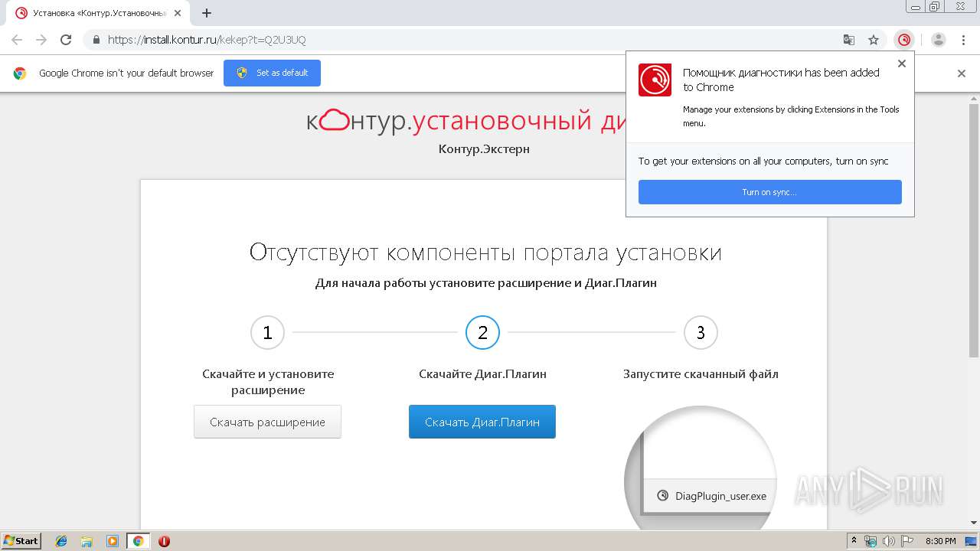Show hidden tray icons arrow
This screenshot has height=551, width=980.
tap(854, 541)
